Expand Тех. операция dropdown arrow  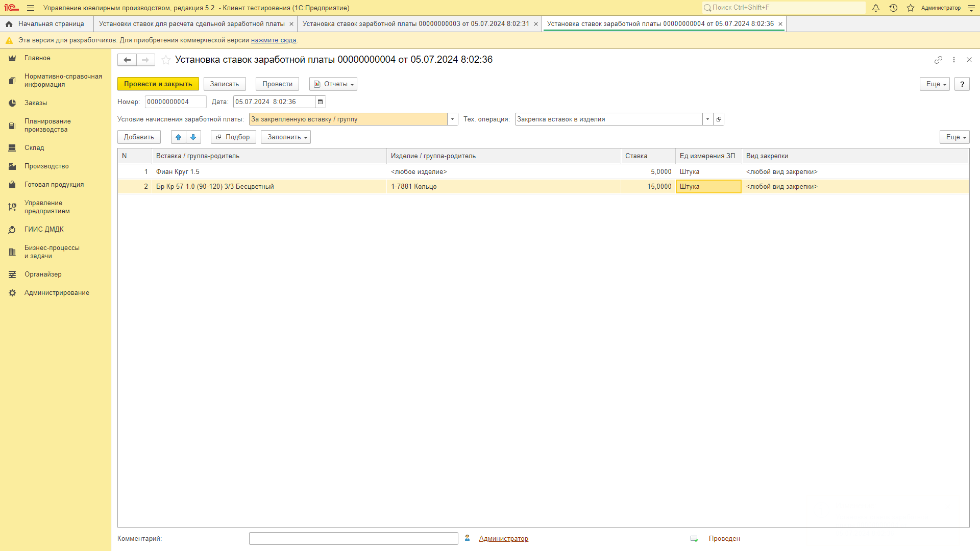[707, 119]
